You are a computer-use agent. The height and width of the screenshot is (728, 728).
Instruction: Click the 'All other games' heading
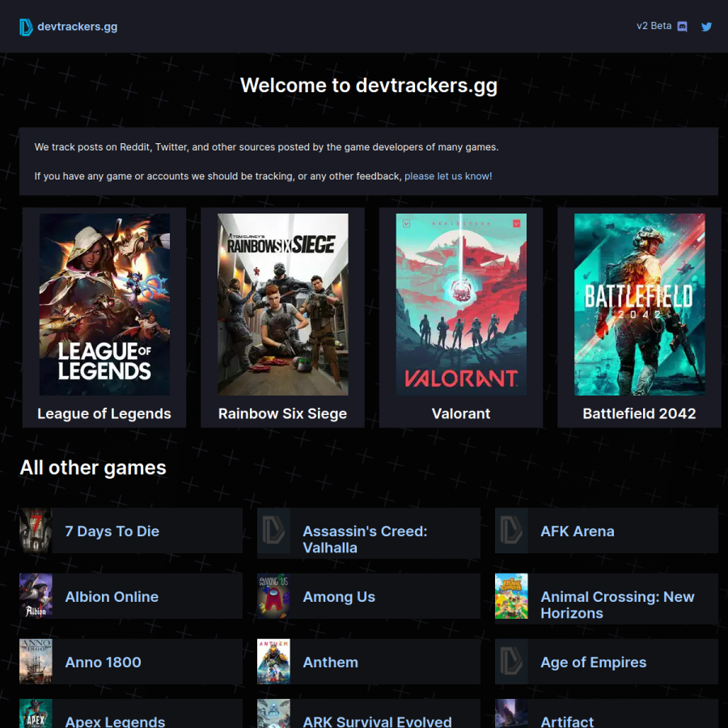tap(93, 468)
